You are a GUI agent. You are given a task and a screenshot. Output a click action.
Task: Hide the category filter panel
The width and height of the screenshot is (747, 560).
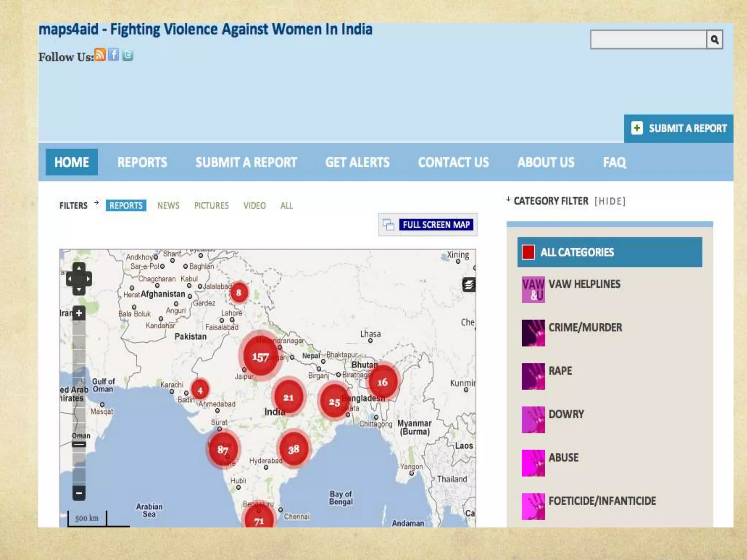pos(610,201)
